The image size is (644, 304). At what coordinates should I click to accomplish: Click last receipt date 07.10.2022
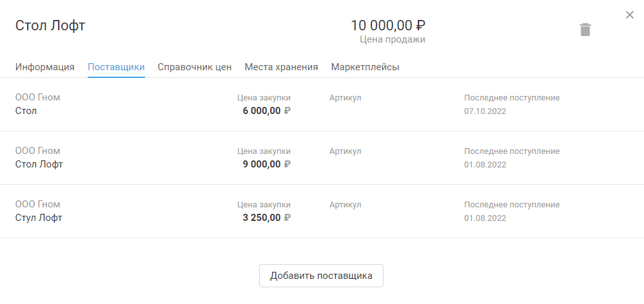pos(485,111)
